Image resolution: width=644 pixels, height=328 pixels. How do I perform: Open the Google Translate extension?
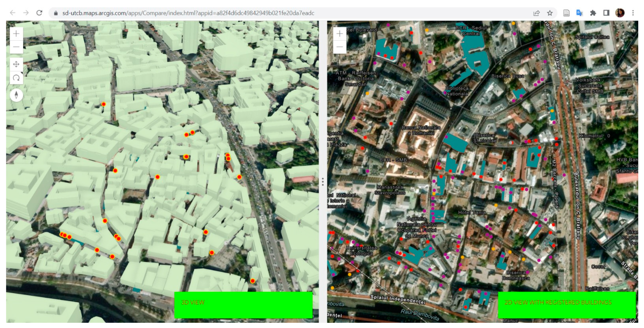tap(579, 13)
